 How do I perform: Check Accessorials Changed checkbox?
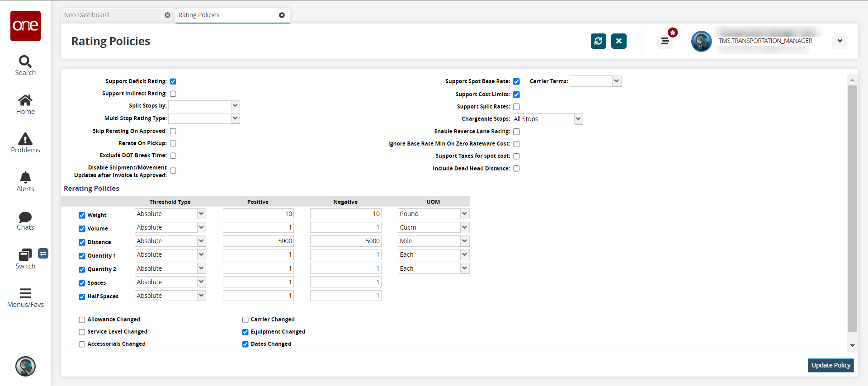tap(82, 344)
